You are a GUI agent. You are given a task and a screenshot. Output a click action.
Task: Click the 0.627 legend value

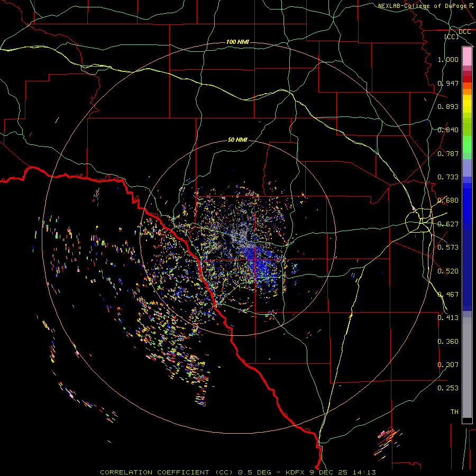coord(448,224)
